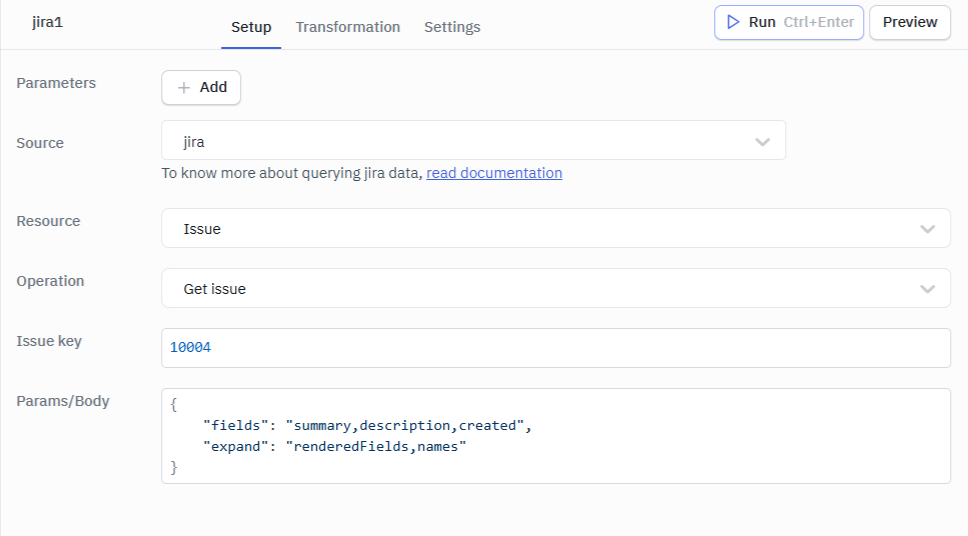The height and width of the screenshot is (536, 968).
Task: Click the play triangle icon on Run
Action: click(733, 22)
